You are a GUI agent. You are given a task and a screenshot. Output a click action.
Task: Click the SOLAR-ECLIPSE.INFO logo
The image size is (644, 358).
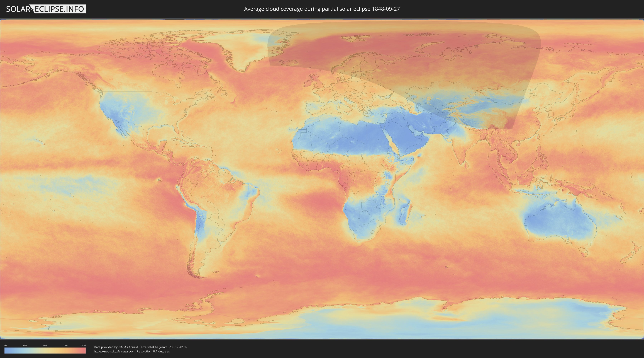coord(46,9)
